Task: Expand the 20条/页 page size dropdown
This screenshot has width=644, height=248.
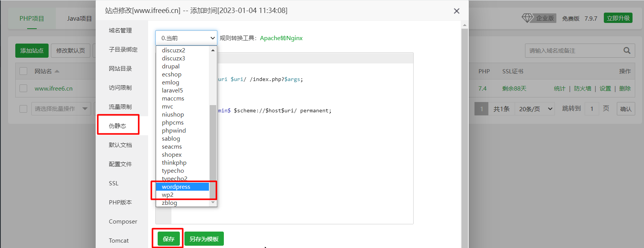Action: coord(535,109)
